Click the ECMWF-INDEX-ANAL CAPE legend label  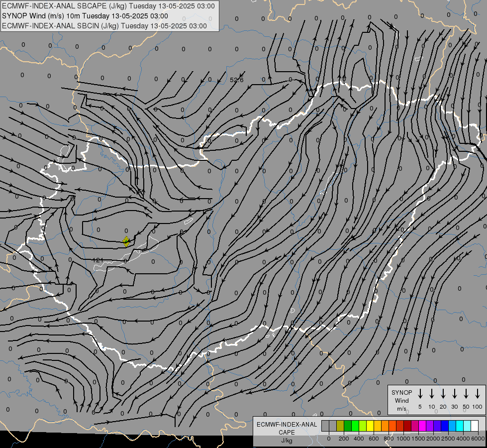pyautogui.click(x=287, y=428)
